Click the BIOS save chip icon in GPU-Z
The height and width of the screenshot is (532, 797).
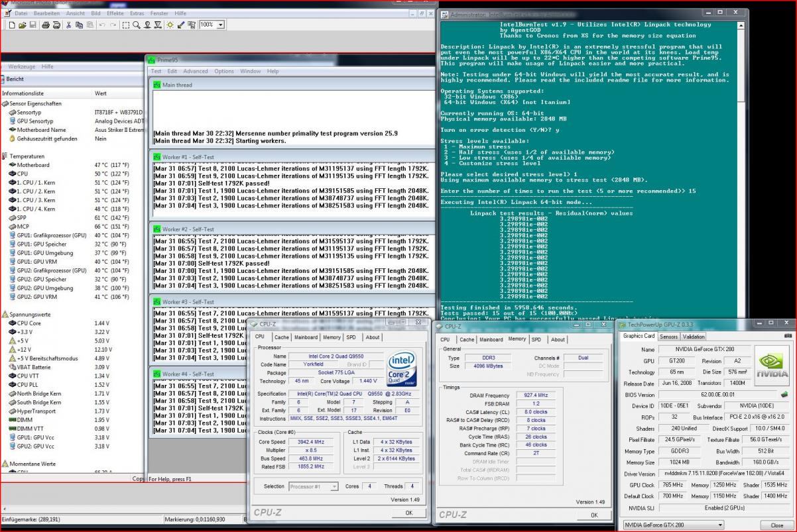(x=784, y=394)
